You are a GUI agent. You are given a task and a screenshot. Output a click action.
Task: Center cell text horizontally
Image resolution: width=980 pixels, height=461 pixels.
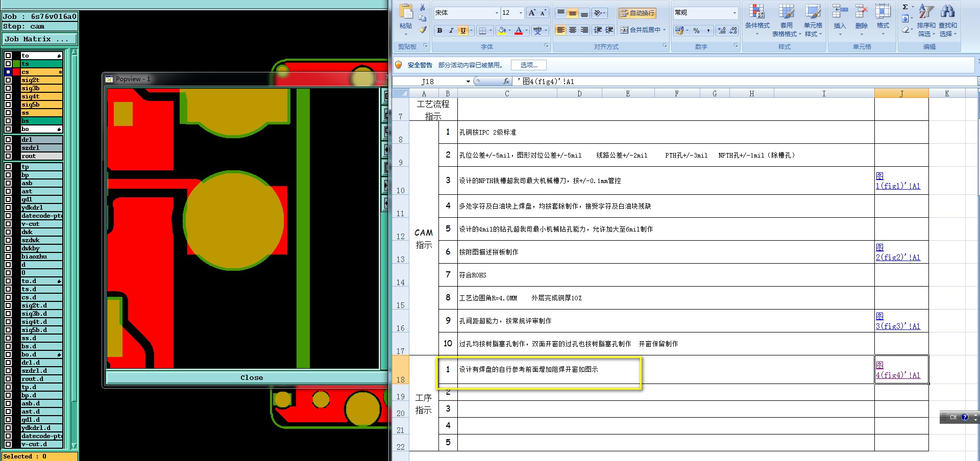tap(572, 30)
